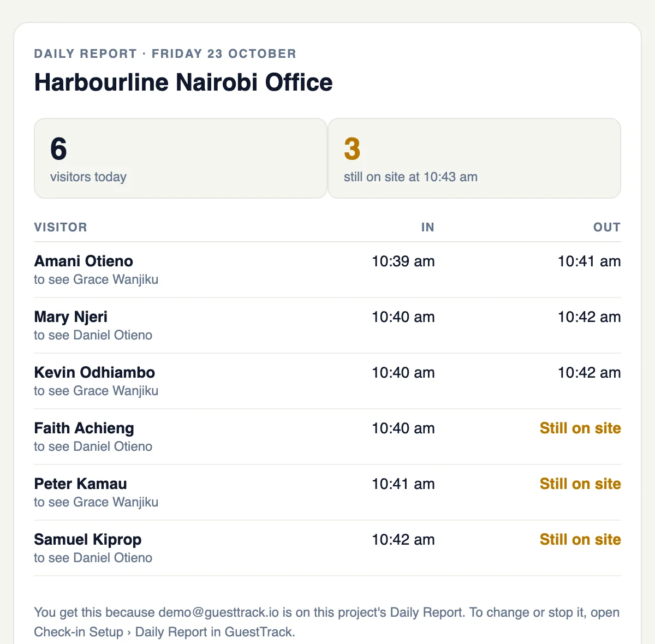Select visitor name Samuel Kiprop

88,539
